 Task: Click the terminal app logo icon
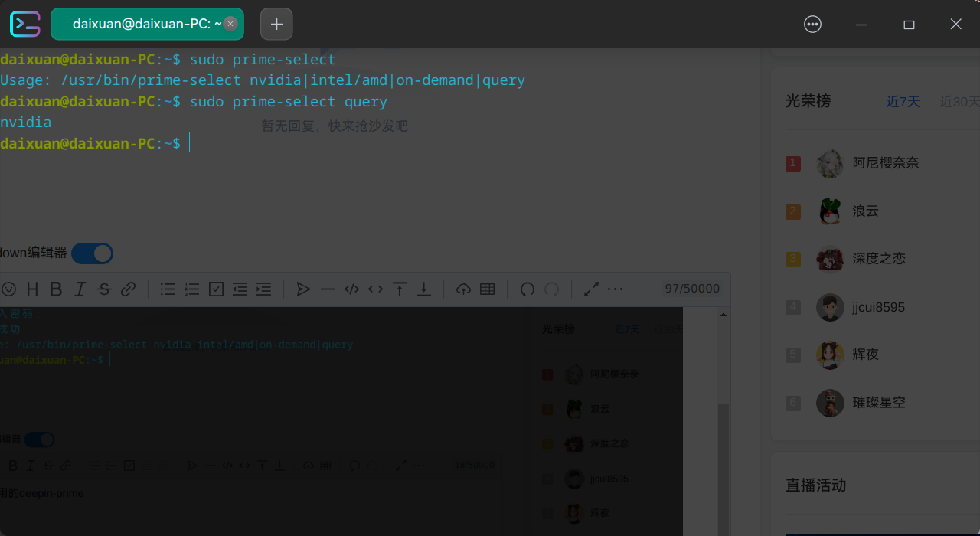click(x=24, y=24)
